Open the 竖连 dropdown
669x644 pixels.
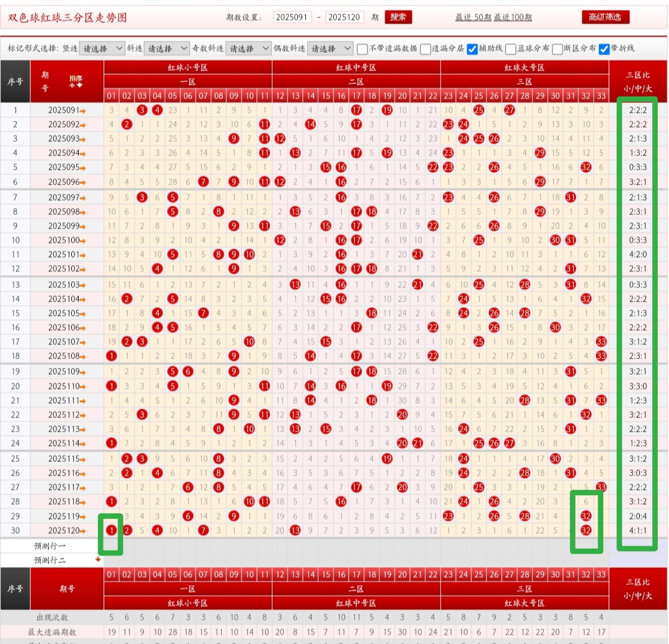coord(102,49)
